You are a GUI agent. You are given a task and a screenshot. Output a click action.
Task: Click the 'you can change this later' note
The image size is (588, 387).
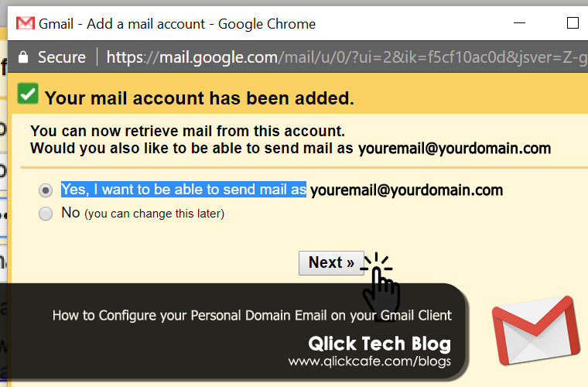155,214
